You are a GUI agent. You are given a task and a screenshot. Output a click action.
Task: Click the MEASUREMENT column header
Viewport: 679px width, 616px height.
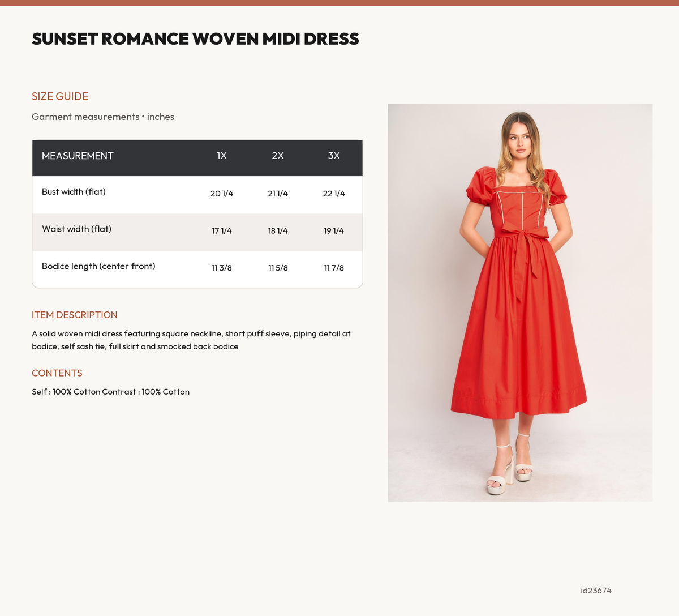(x=78, y=156)
